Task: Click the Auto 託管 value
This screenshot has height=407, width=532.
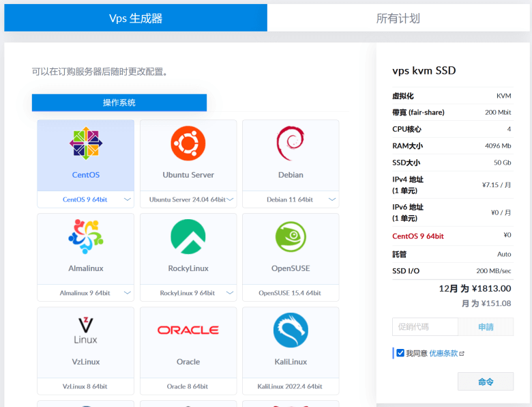Action: pyautogui.click(x=504, y=254)
